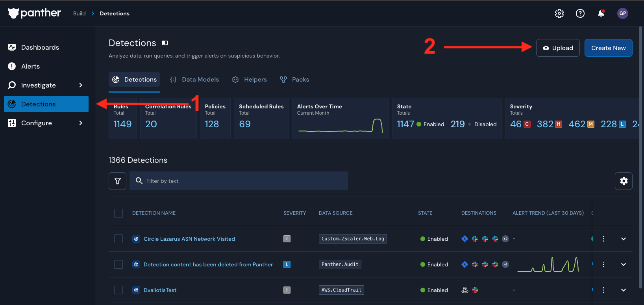Open the settings gear in top header

[559, 13]
